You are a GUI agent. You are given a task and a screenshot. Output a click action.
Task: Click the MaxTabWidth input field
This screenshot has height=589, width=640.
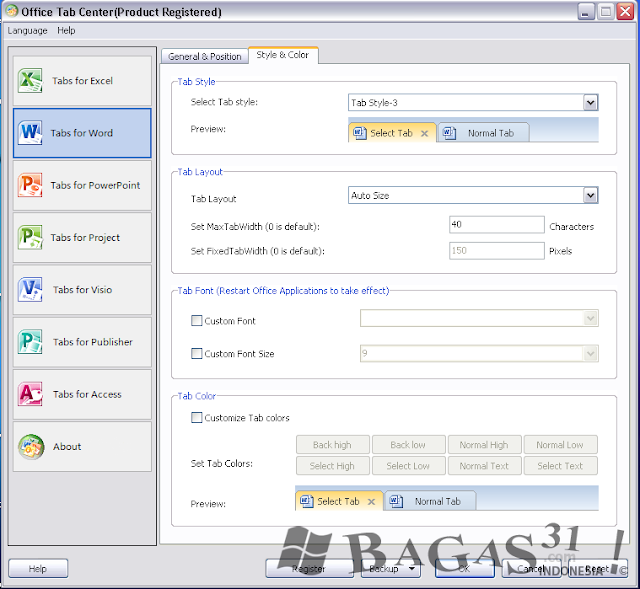(x=497, y=225)
